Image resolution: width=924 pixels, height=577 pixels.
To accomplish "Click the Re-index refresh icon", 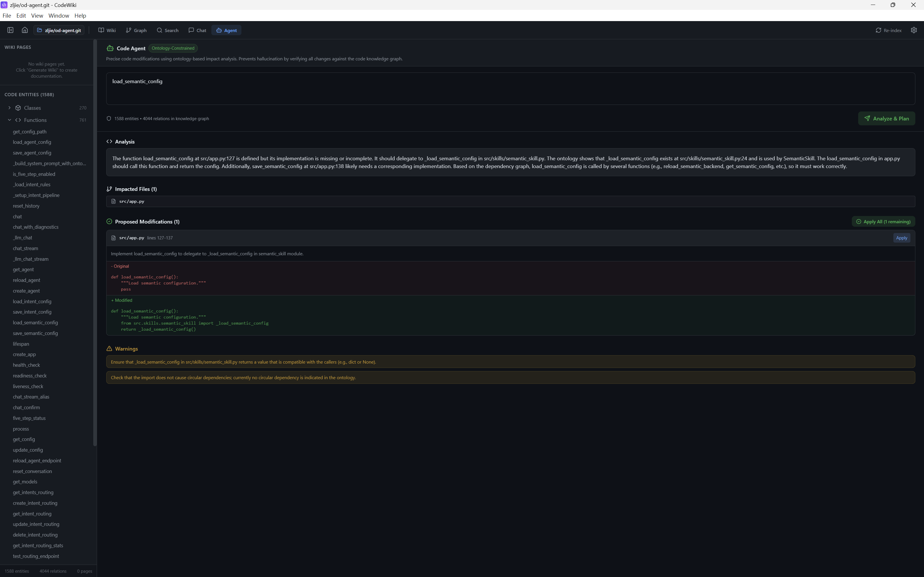I will tap(878, 30).
